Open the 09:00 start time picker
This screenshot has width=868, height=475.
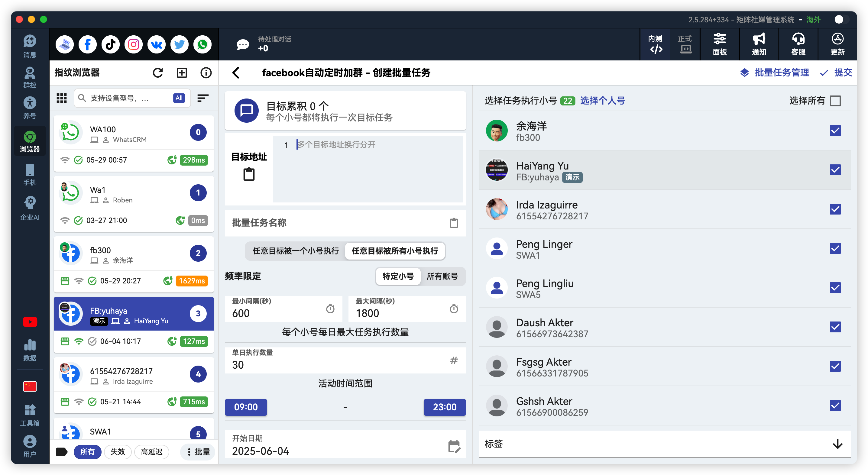tap(246, 407)
